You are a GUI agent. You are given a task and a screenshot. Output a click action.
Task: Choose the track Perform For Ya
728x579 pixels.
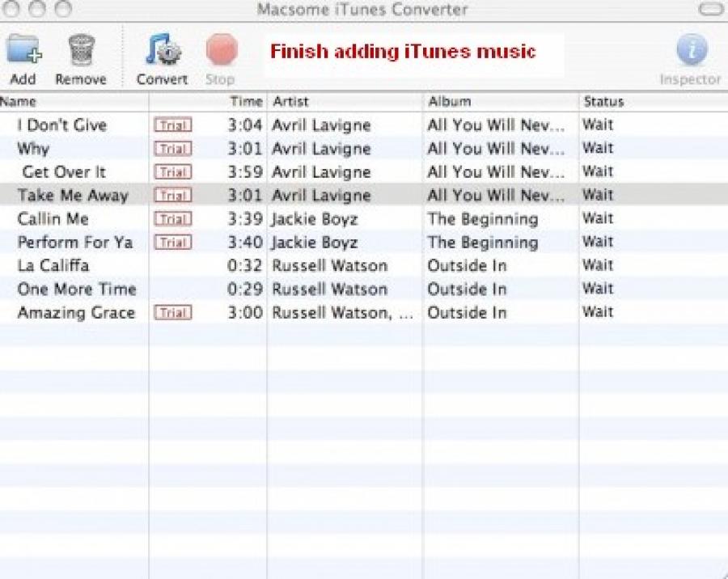pyautogui.click(x=75, y=243)
